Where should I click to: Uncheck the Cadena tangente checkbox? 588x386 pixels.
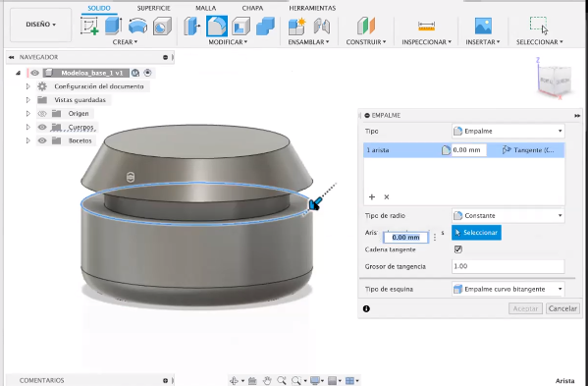tap(457, 249)
